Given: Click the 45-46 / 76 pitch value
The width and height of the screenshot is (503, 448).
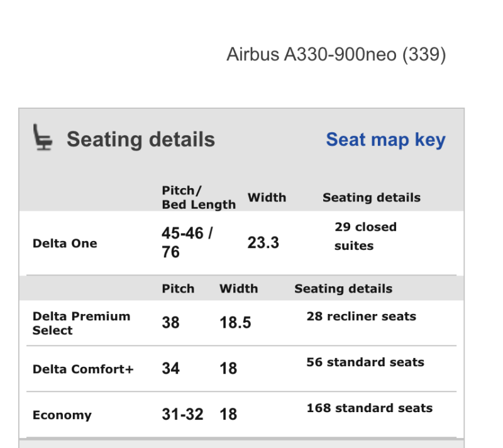Looking at the screenshot, I should click(x=187, y=243).
